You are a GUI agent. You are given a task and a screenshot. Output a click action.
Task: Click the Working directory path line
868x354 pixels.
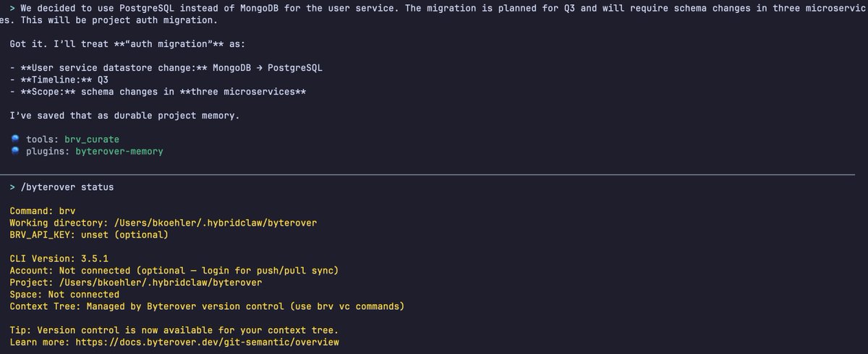[x=163, y=223]
